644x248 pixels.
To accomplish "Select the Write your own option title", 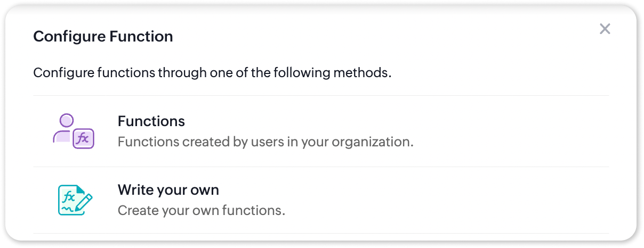I will click(x=168, y=189).
